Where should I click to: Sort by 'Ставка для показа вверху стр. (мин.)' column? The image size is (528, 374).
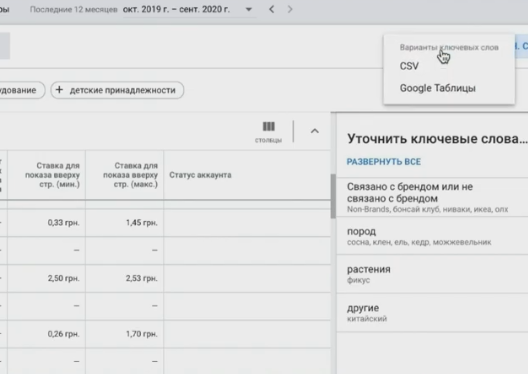[x=53, y=175]
